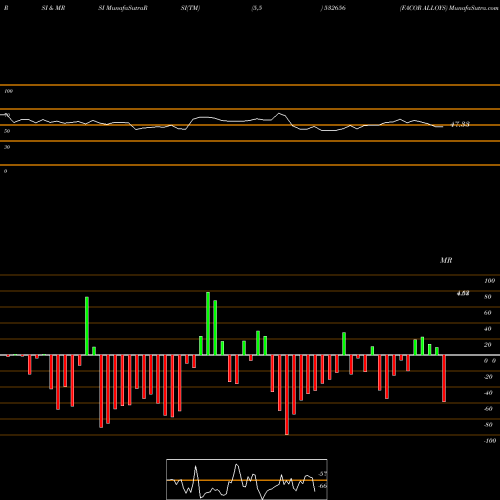Click the MR axis label -20
Image resolution: width=500 pixels, height=500 pixels.
(488, 377)
